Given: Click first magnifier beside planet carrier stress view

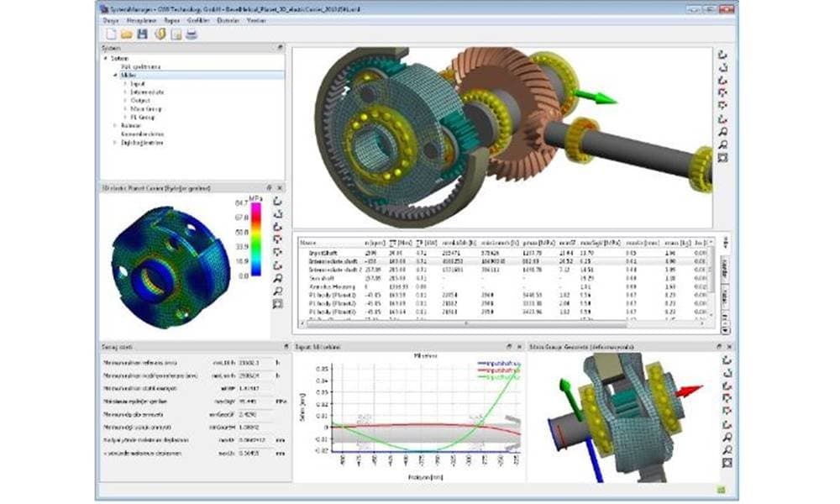Looking at the screenshot, I should [277, 278].
